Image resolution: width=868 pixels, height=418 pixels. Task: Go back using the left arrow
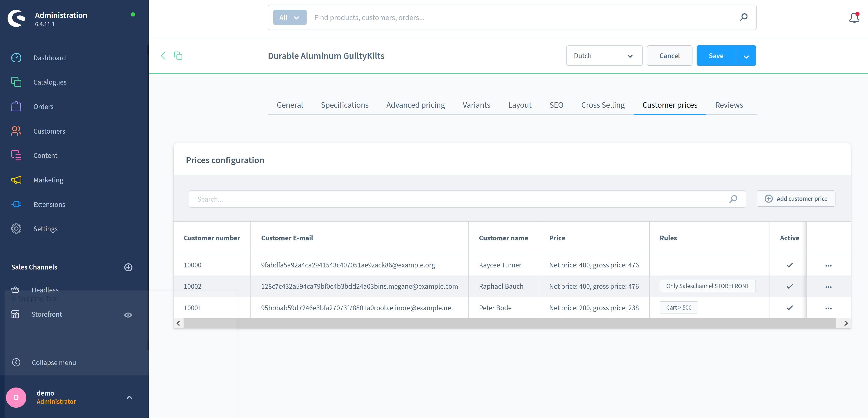pos(163,56)
